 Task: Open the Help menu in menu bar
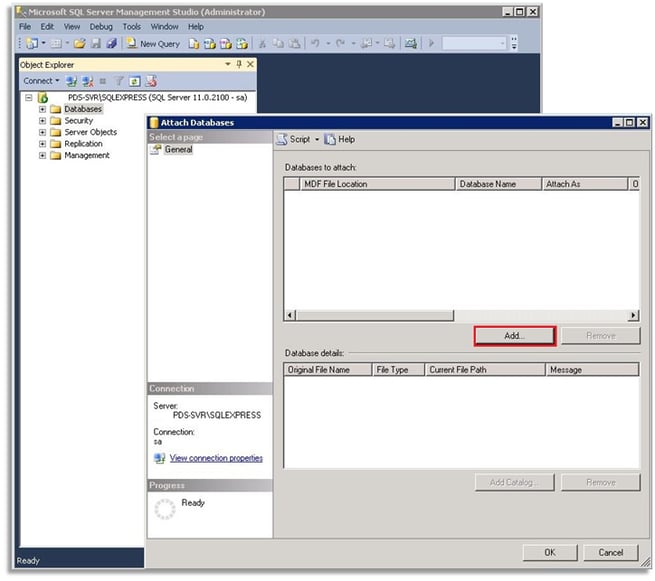coord(196,27)
